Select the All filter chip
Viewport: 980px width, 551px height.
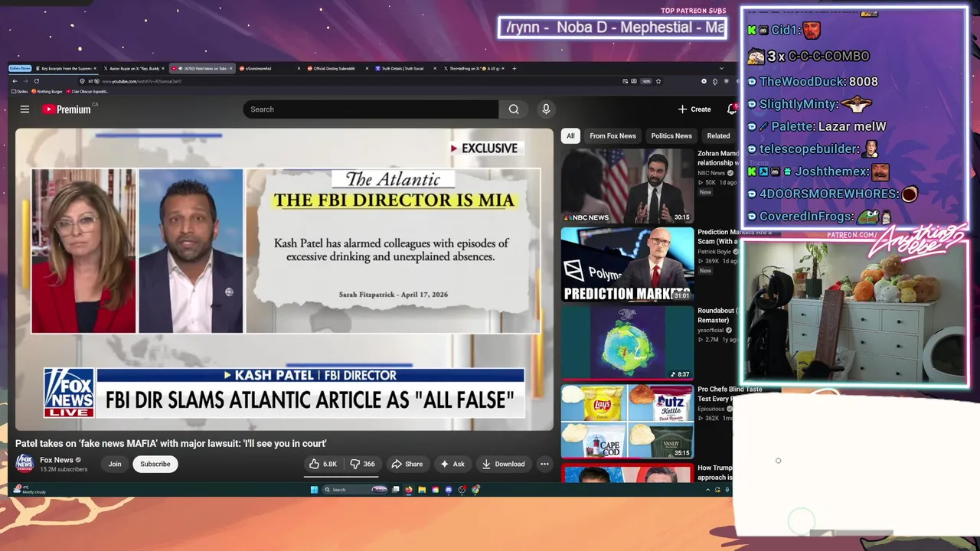pyautogui.click(x=570, y=135)
